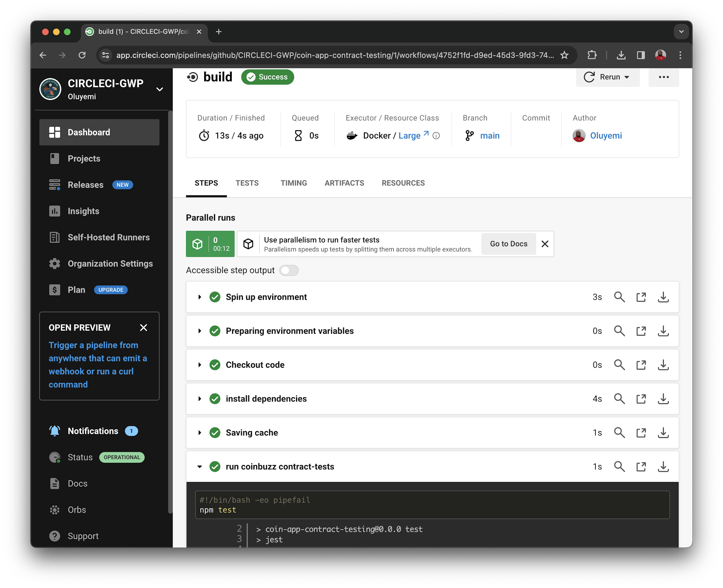Open the Orbs sidebar item
This screenshot has width=723, height=588.
77,510
